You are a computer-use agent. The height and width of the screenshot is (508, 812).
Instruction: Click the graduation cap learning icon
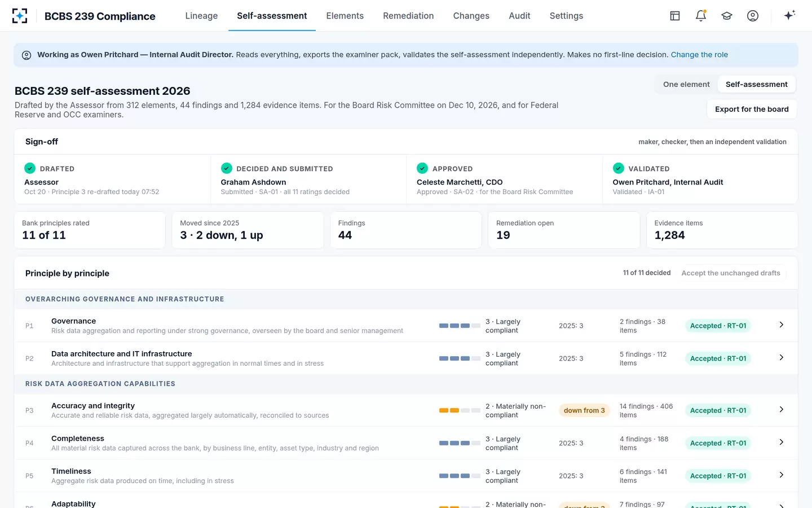(727, 16)
